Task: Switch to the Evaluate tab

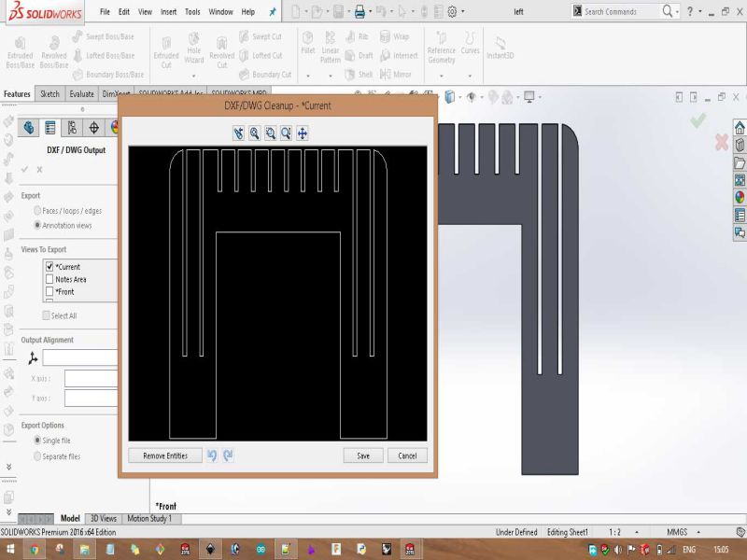Action: pyautogui.click(x=81, y=94)
